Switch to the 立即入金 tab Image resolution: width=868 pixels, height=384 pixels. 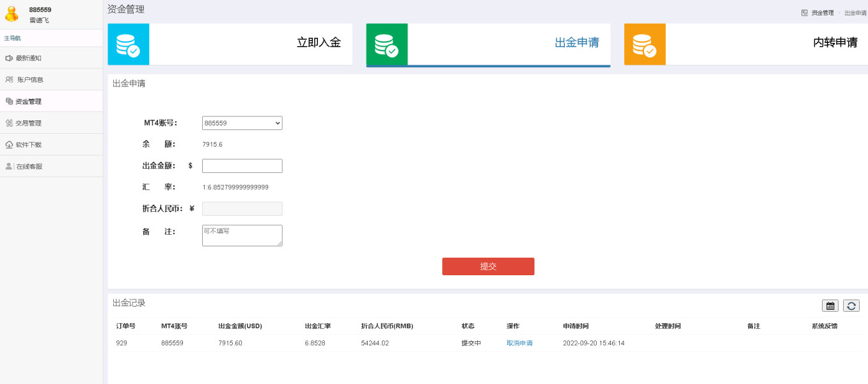tap(319, 43)
